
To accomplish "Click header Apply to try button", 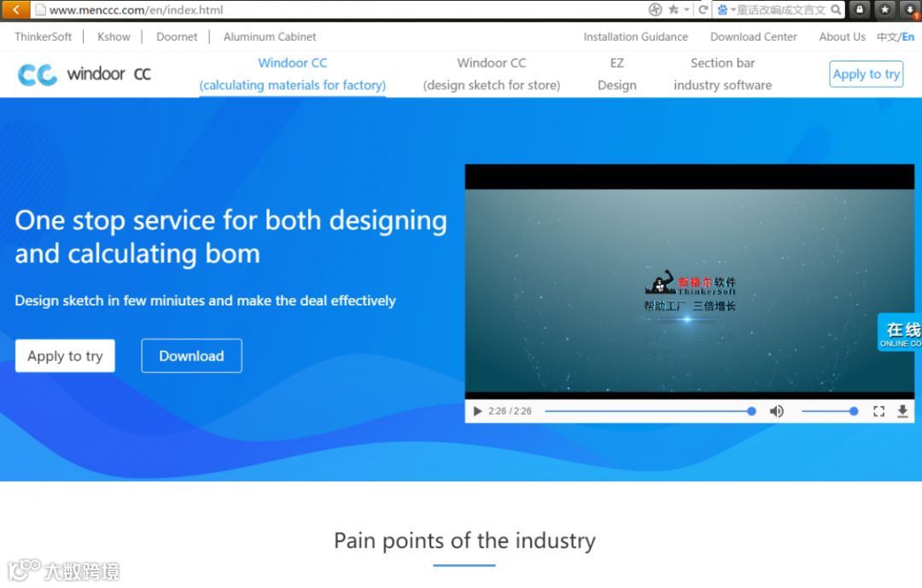I will 867,74.
